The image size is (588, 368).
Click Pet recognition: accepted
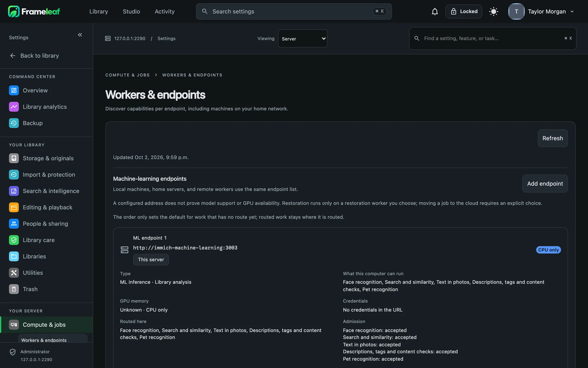tap(373, 359)
